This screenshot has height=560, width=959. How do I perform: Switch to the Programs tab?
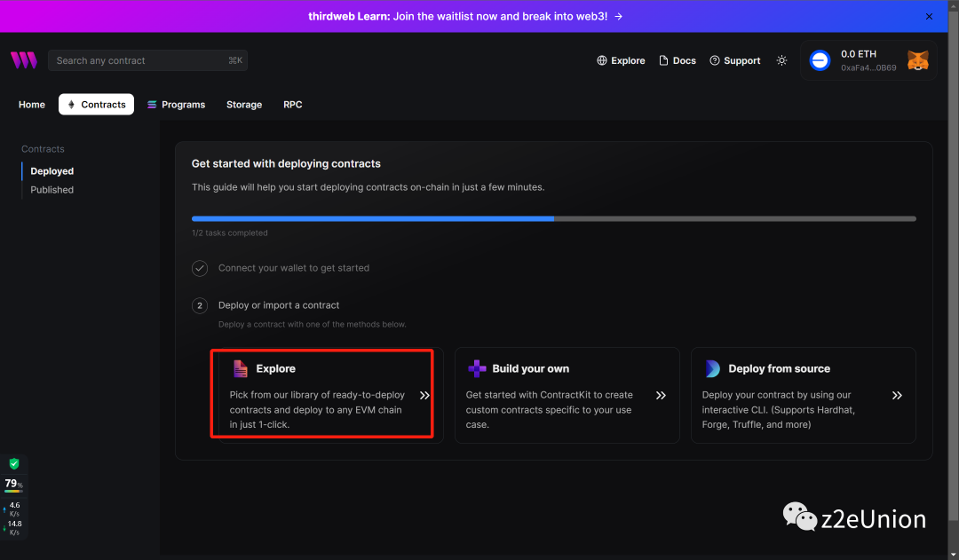pos(176,105)
